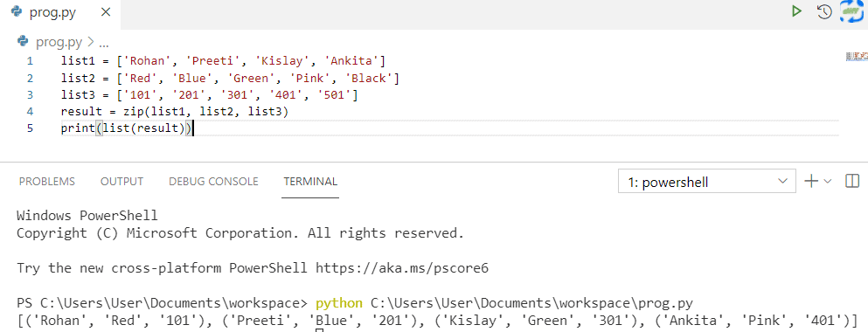The height and width of the screenshot is (332, 868).
Task: Click line number 1 in the gutter
Action: click(30, 61)
